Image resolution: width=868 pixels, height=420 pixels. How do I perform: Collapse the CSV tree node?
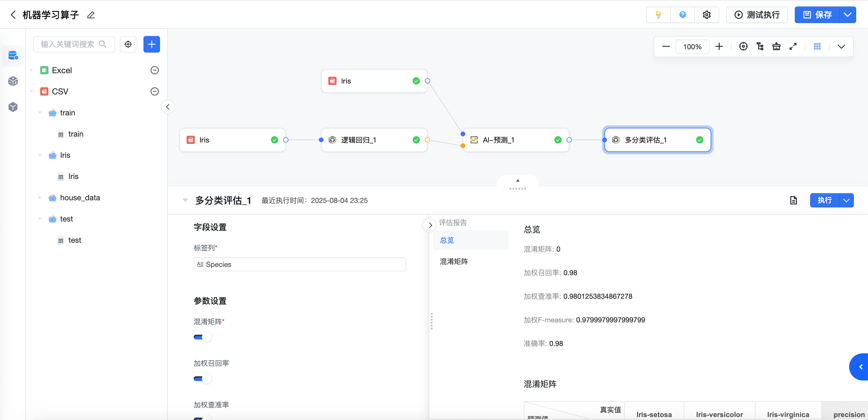pos(31,91)
